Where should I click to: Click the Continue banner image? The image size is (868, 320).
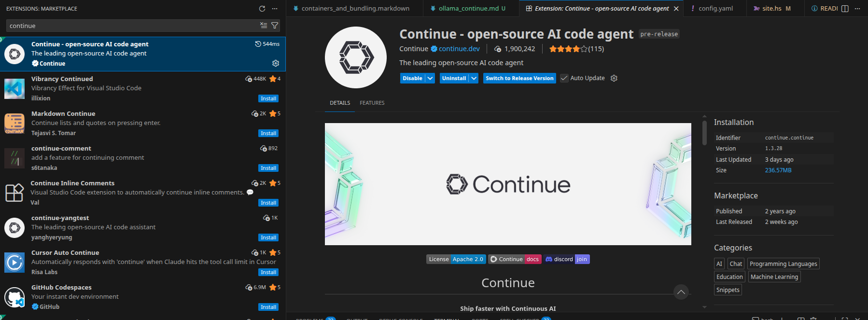coord(508,184)
